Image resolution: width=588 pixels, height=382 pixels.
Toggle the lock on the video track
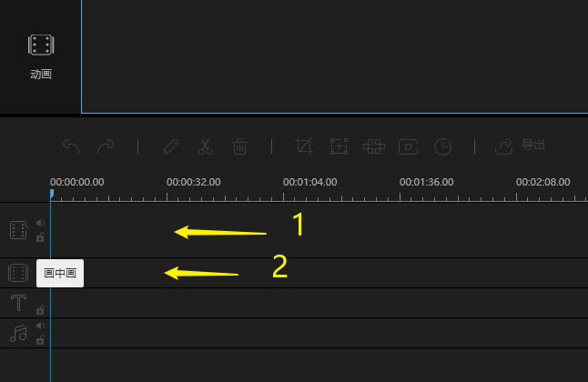40,237
